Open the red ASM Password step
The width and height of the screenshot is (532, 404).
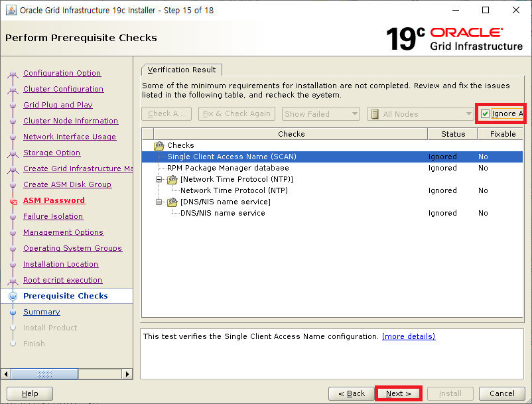pos(54,200)
